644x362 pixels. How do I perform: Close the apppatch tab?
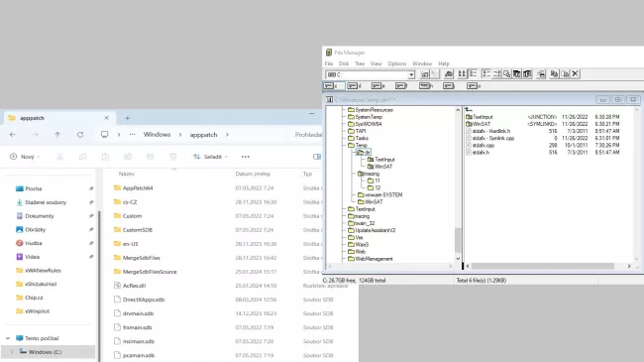[x=106, y=118]
